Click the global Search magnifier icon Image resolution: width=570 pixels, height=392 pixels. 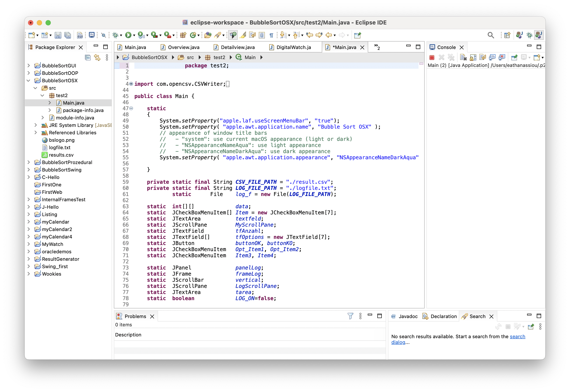tap(491, 35)
